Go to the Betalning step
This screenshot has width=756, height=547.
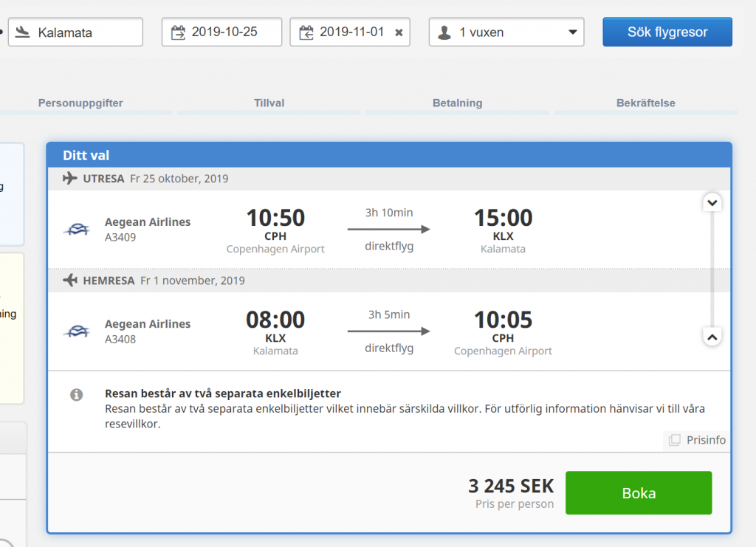457,103
